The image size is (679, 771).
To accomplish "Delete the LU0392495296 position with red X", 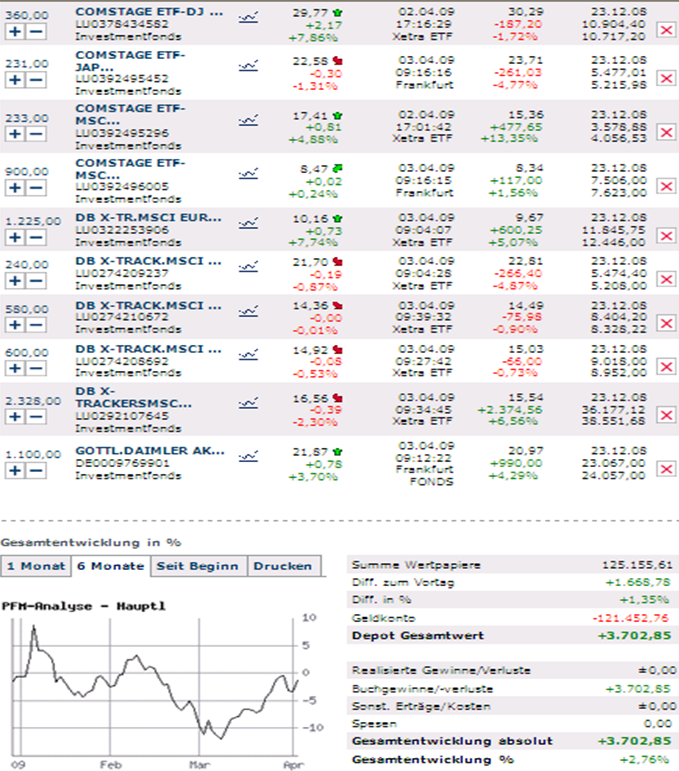I will pos(667,132).
